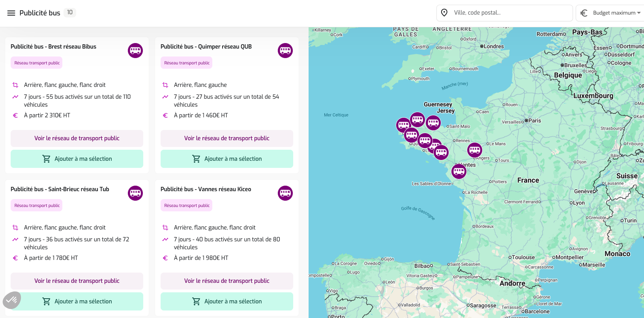Click the bus icon on Brest card
This screenshot has height=318, width=644.
[135, 51]
